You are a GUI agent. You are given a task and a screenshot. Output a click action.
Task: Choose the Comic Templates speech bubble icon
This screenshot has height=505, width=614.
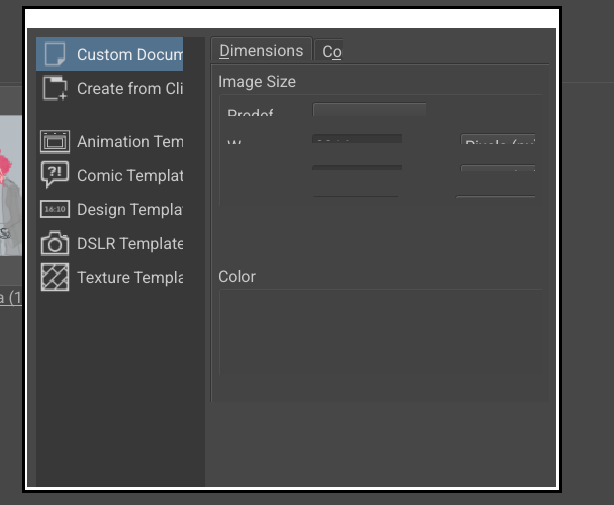[55, 175]
